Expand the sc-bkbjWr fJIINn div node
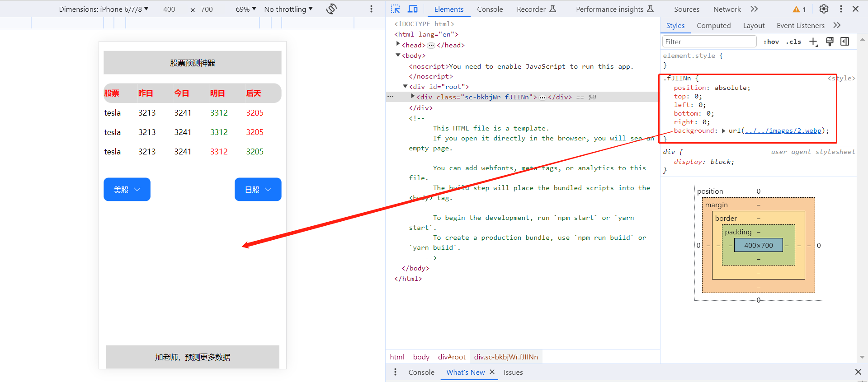868x382 pixels. 413,97
